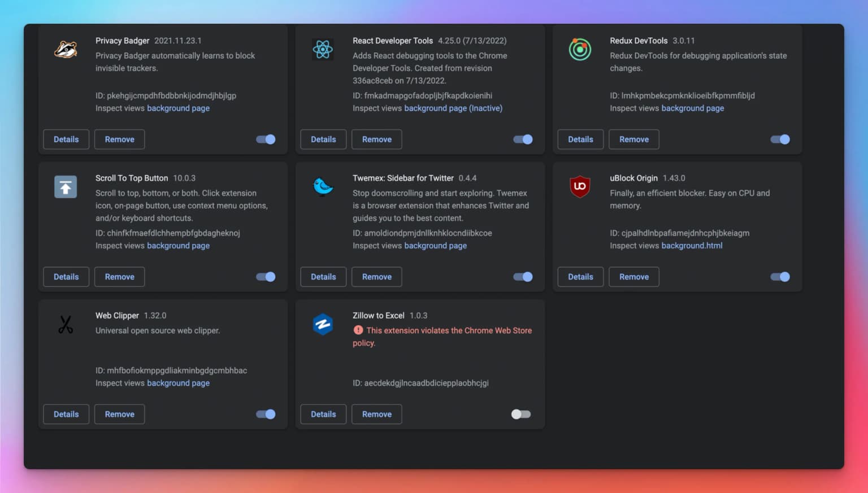Inspect Web Clipper background page link
The height and width of the screenshot is (493, 868).
178,383
